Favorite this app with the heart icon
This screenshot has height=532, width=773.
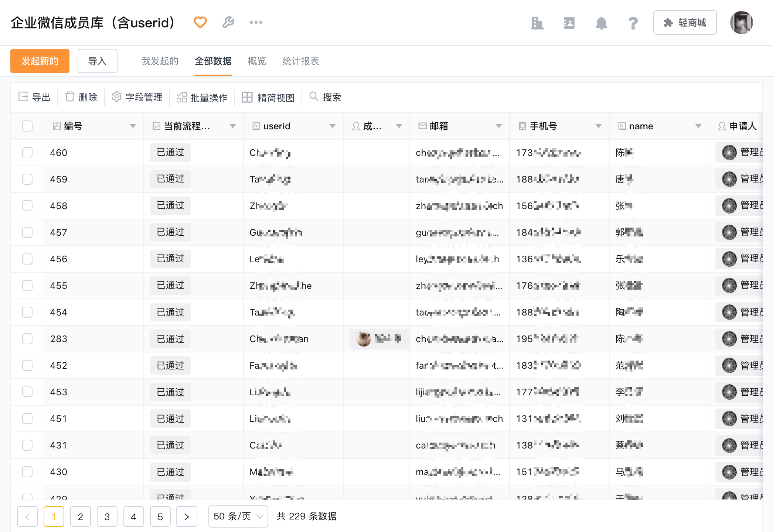(200, 23)
